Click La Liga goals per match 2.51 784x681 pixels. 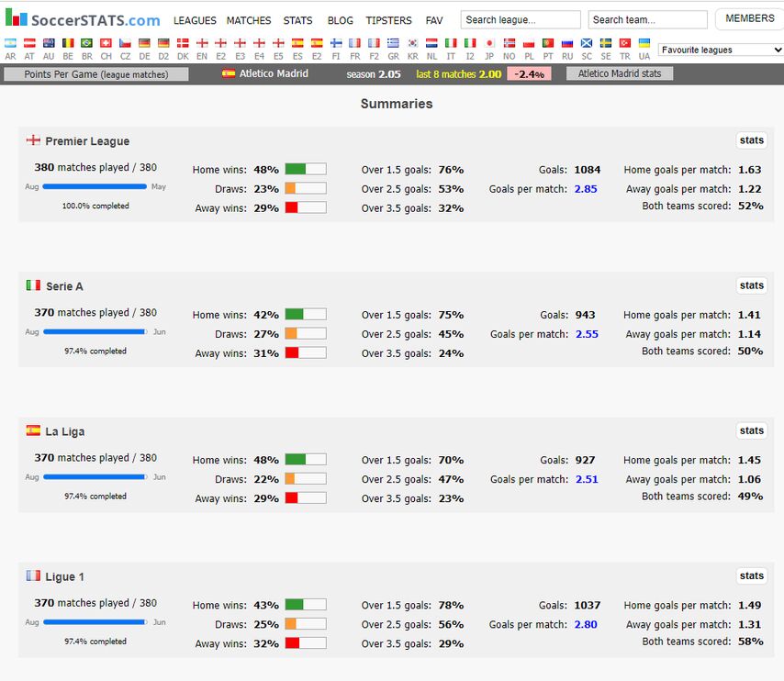587,479
